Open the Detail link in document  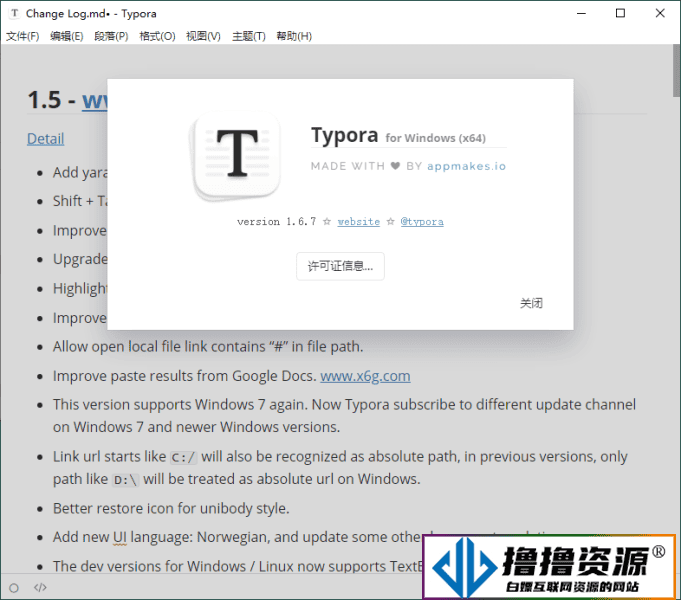pyautogui.click(x=46, y=139)
